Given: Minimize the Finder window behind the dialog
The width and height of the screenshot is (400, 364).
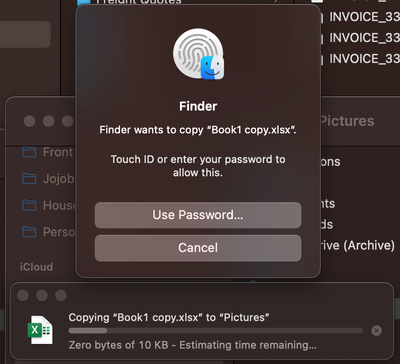Looking at the screenshot, I should point(49,121).
